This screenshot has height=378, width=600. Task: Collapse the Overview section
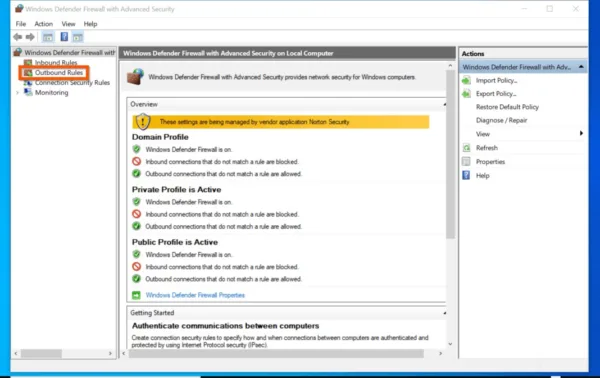click(x=444, y=104)
